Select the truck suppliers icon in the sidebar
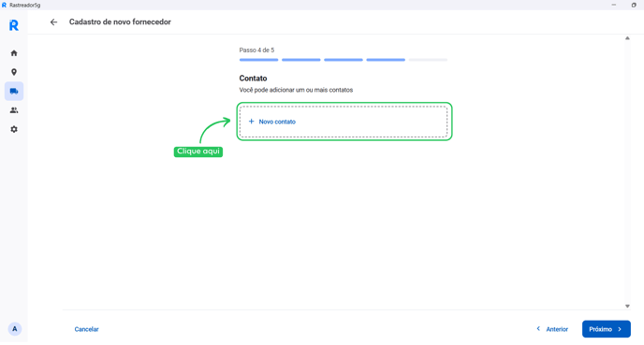The image size is (644, 345). [14, 91]
